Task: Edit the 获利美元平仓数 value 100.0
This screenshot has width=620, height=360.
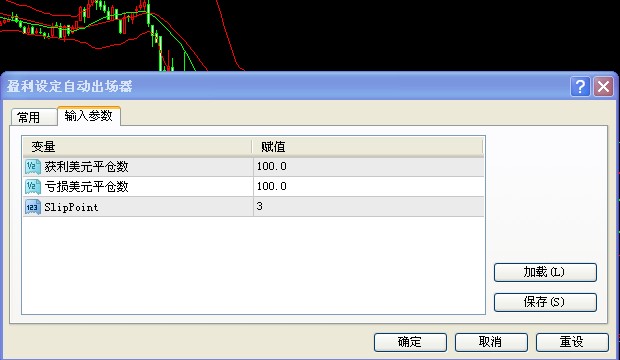Action: (369, 167)
